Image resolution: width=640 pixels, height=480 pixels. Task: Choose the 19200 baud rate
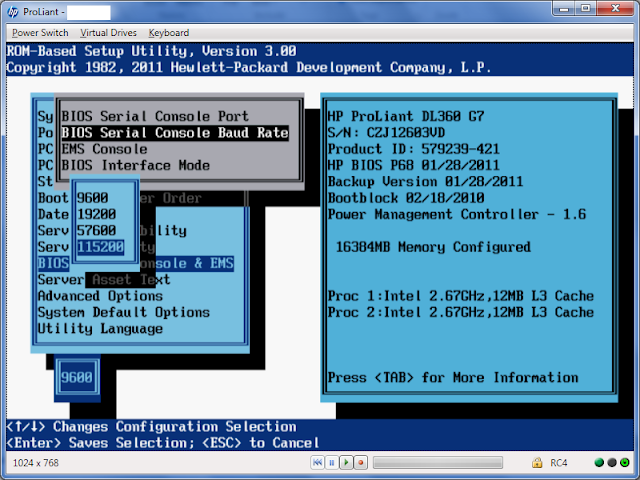[97, 214]
